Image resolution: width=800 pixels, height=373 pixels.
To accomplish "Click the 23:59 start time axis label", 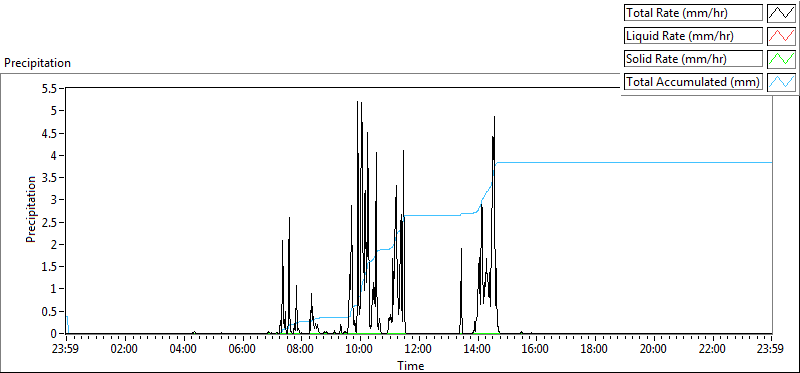I will 66,350.
